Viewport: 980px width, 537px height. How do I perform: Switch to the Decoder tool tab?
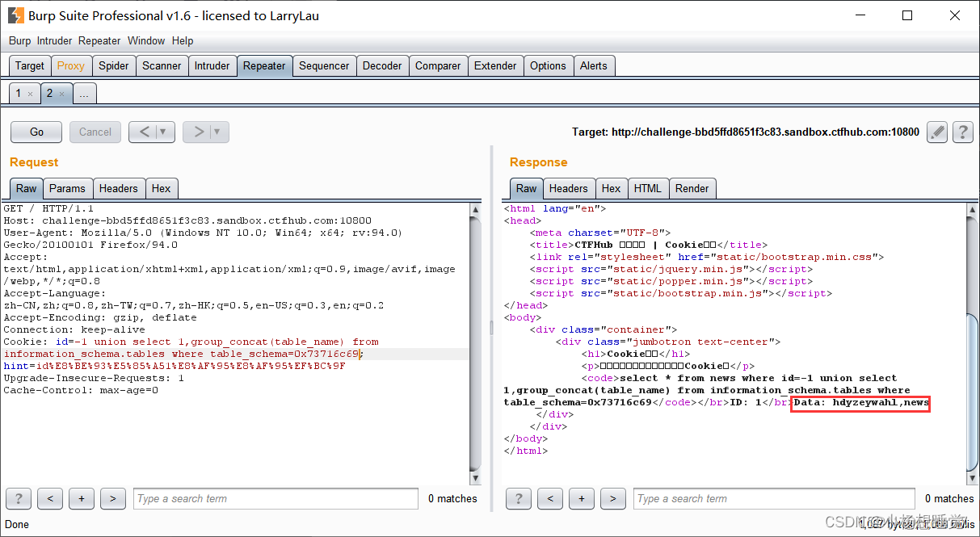click(x=382, y=65)
